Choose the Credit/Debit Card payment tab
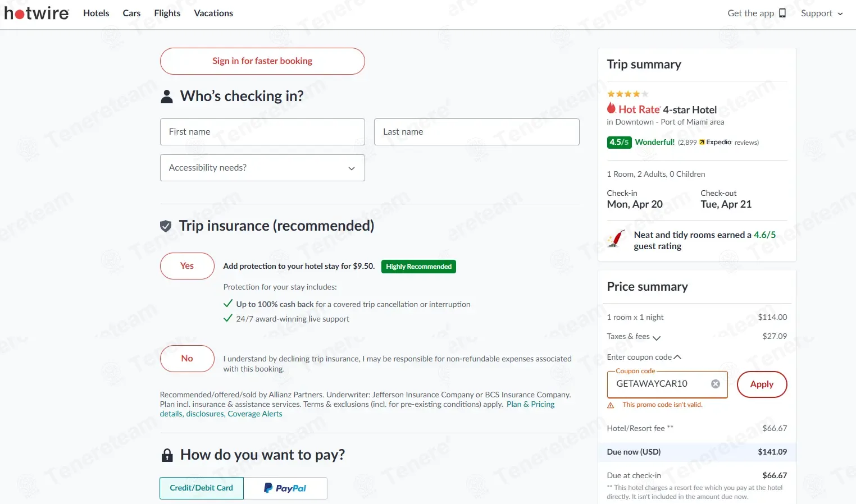Screen dimensions: 856x504 tap(202, 488)
